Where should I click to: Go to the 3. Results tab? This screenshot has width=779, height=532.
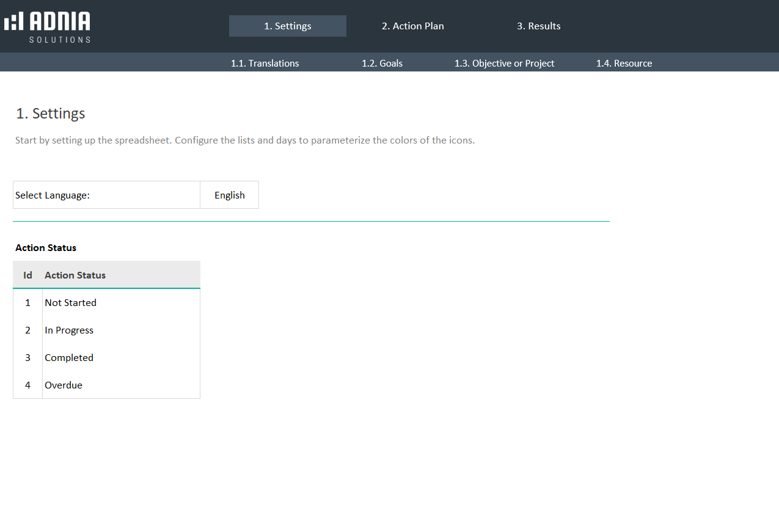(x=538, y=26)
